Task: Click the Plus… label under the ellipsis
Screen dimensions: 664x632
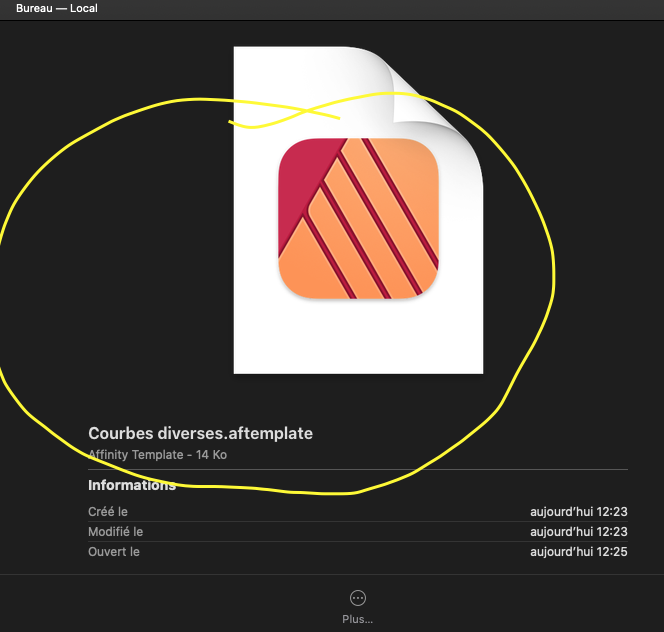Action: (357, 619)
